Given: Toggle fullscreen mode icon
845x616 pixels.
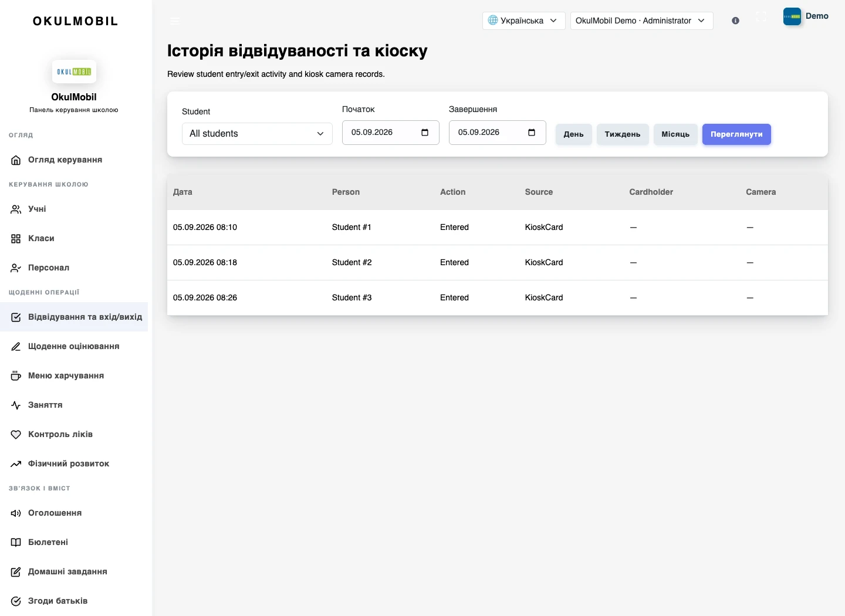Looking at the screenshot, I should tap(761, 17).
